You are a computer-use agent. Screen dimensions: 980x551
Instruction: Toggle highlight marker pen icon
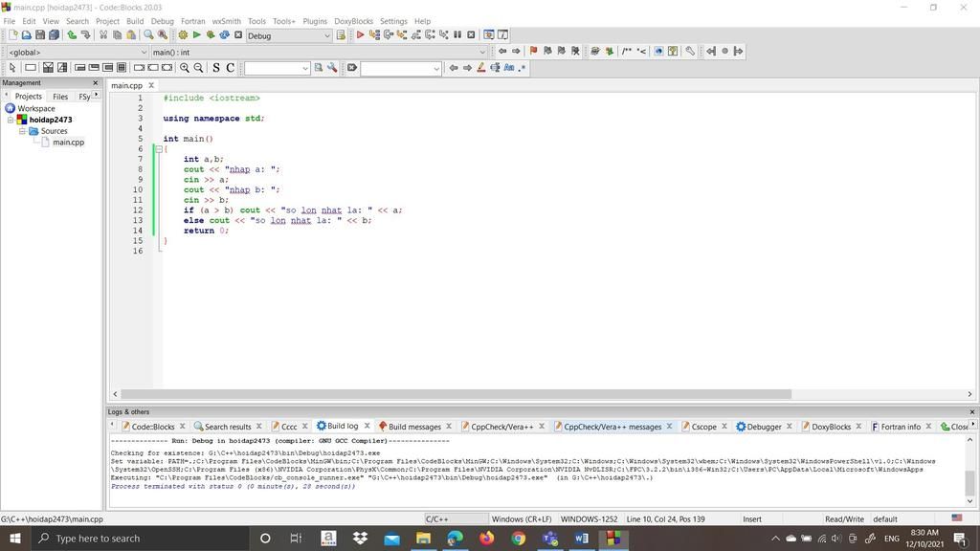pos(481,68)
